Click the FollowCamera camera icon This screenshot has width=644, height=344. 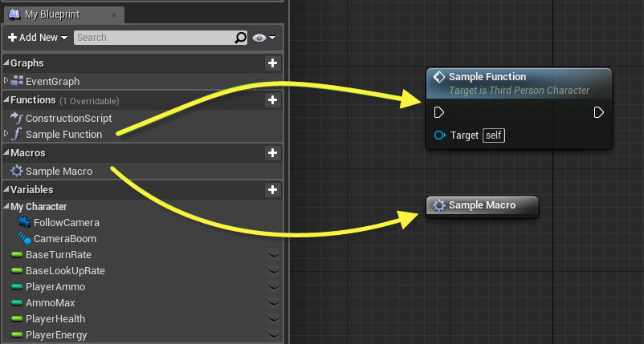[25, 222]
